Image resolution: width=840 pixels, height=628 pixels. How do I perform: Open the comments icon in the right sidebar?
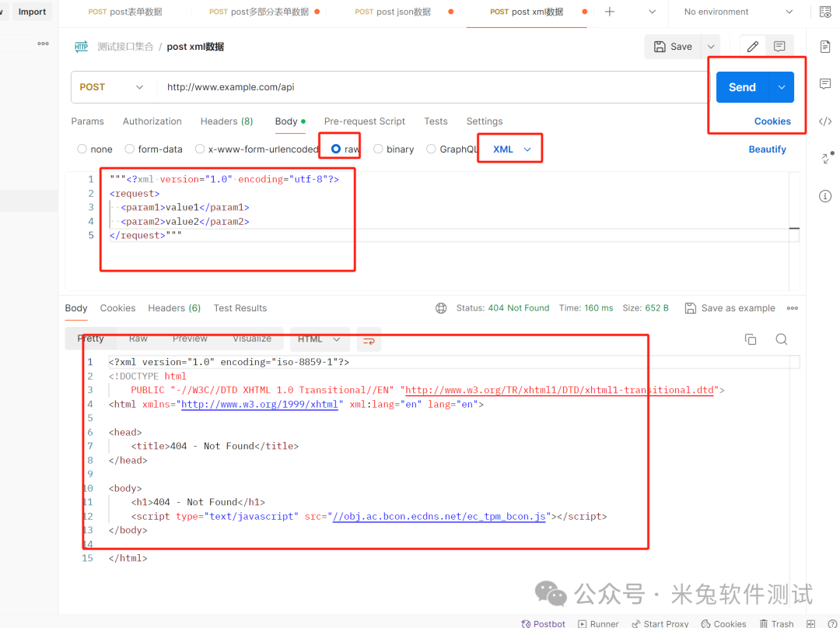825,83
